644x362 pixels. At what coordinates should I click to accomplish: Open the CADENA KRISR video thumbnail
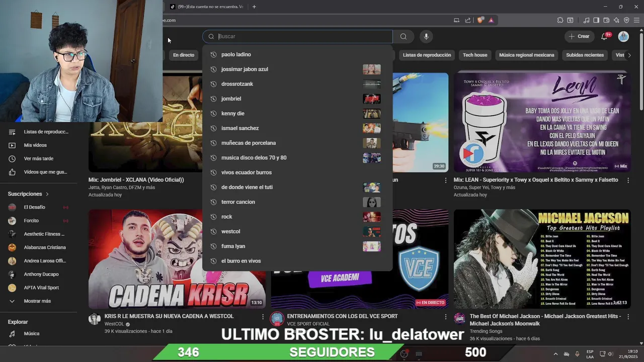pos(177,259)
